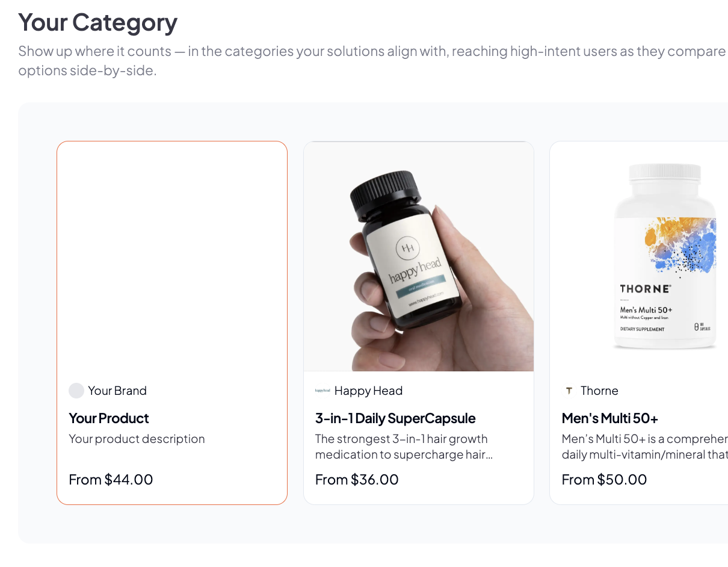Image resolution: width=728 pixels, height=567 pixels.
Task: Open the Happy Head bottle product image
Action: [x=418, y=256]
